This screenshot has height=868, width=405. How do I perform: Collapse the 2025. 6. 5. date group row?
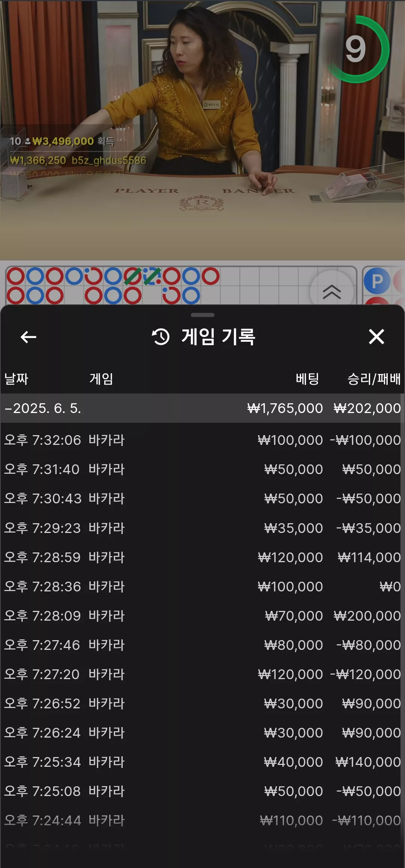click(x=202, y=408)
